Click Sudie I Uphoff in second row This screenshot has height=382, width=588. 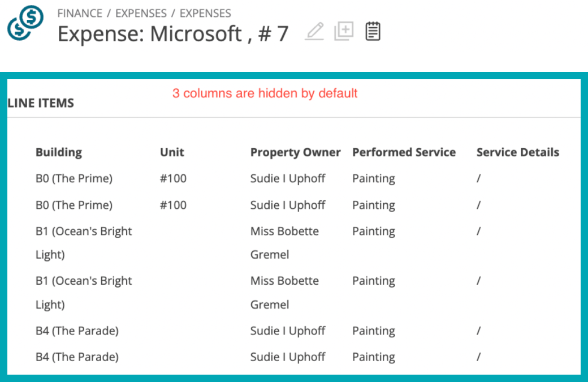[x=288, y=205]
